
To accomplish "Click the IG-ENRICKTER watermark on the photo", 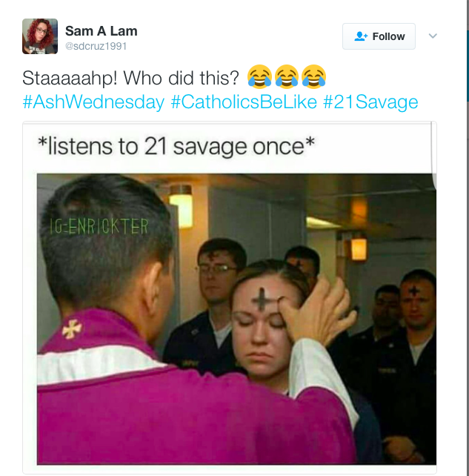I will point(99,226).
